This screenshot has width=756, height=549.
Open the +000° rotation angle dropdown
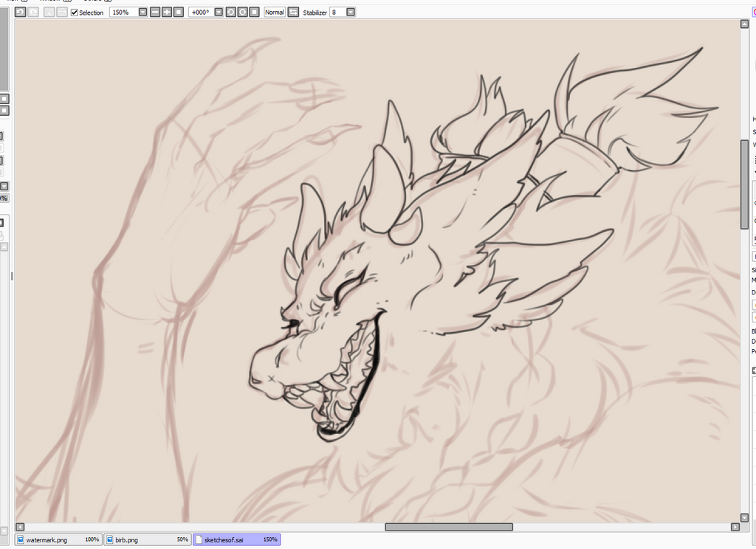[219, 12]
